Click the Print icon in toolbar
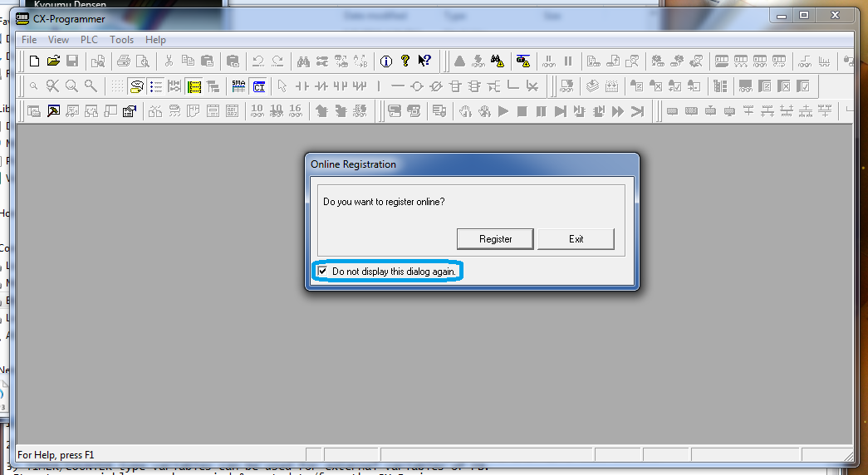 coord(124,61)
